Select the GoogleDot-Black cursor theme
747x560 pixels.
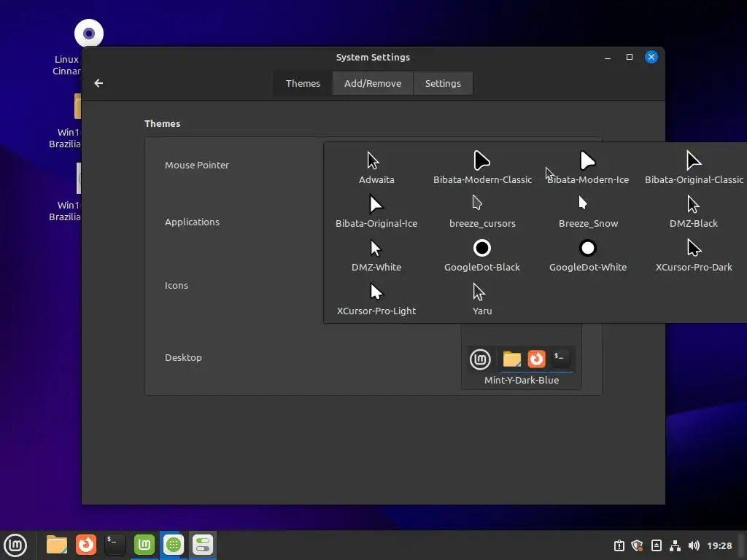click(482, 255)
